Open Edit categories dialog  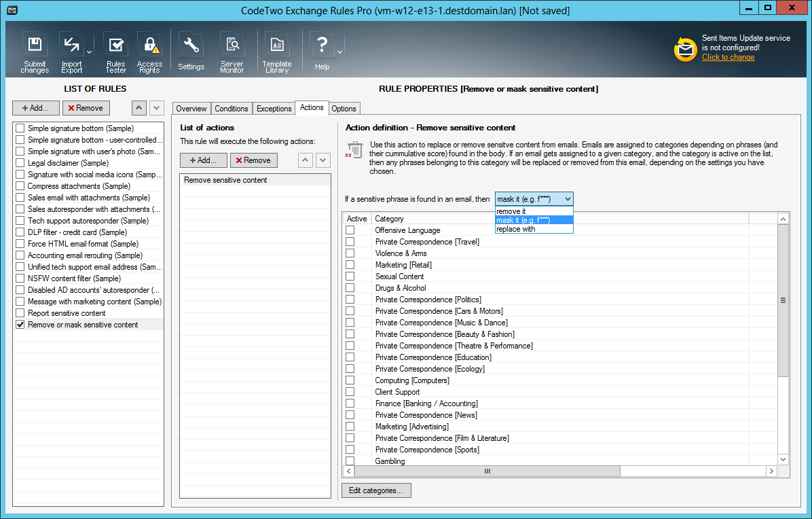pyautogui.click(x=376, y=490)
